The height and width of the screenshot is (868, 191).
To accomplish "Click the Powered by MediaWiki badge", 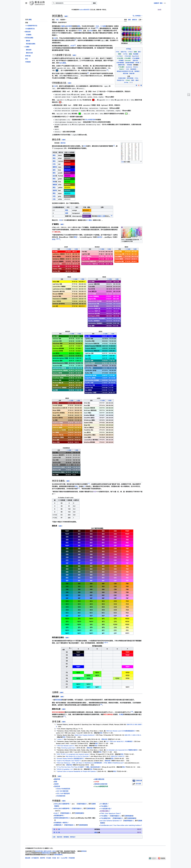I will (161, 858).
